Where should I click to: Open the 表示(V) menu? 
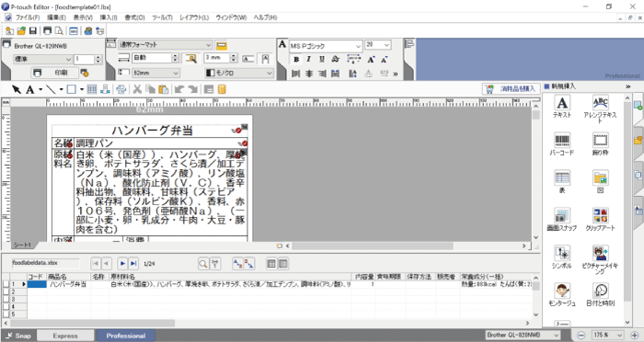coord(83,17)
